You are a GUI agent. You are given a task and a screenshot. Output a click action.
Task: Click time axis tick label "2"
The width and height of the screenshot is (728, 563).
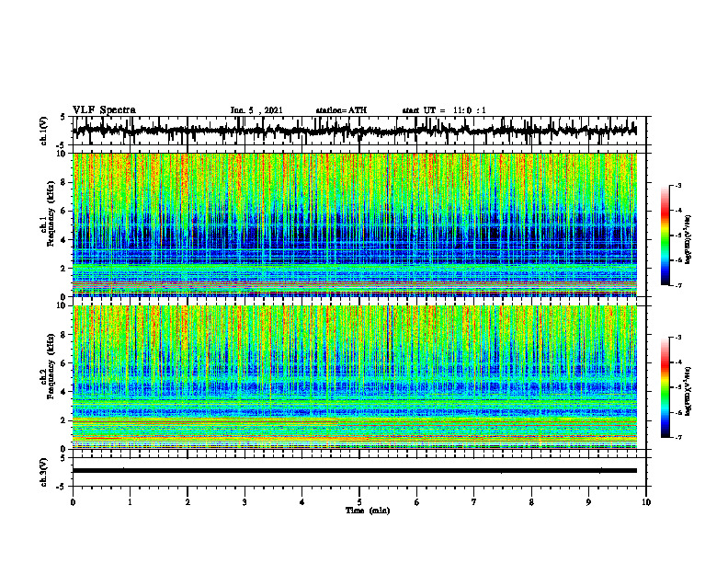(x=188, y=502)
